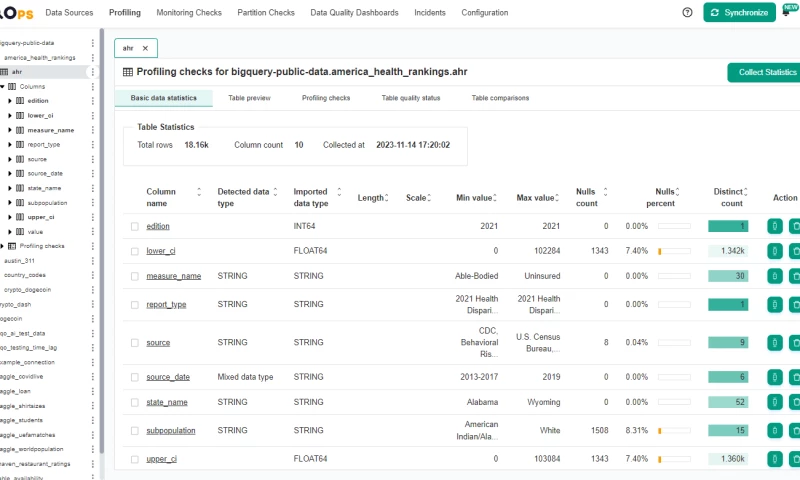The height and width of the screenshot is (480, 800).
Task: Collapse the Columns tree node
Action: 3,87
